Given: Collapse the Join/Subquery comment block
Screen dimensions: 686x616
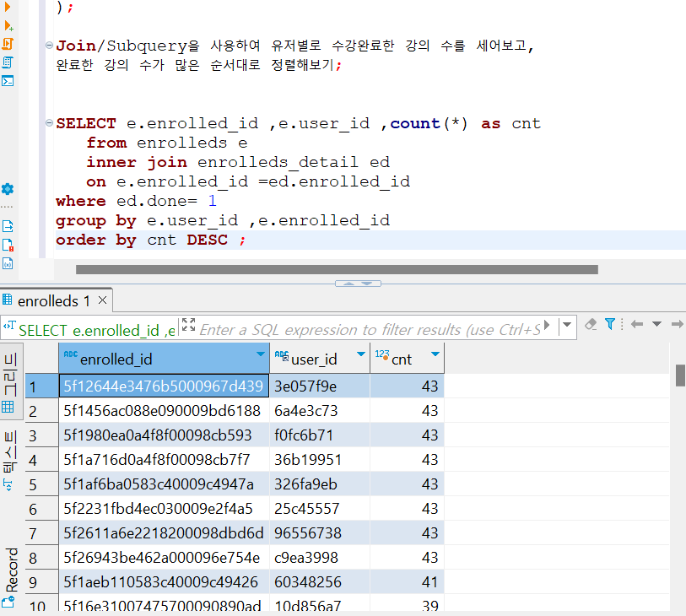Looking at the screenshot, I should click(x=50, y=45).
